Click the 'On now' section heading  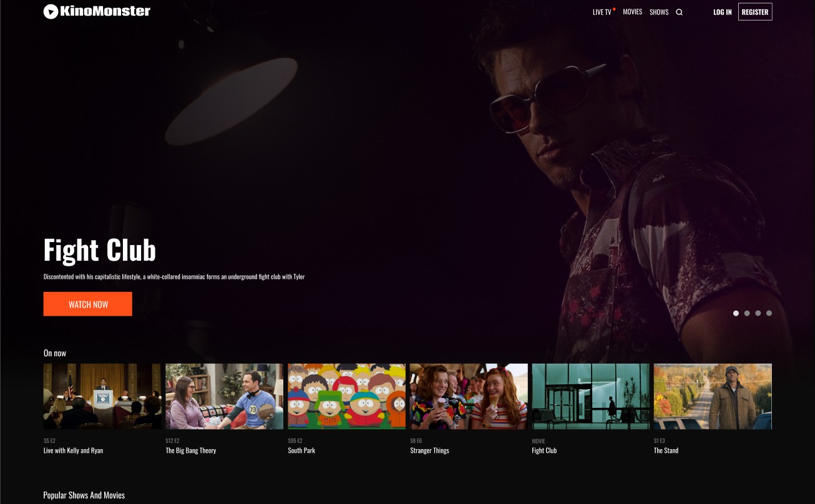[55, 353]
